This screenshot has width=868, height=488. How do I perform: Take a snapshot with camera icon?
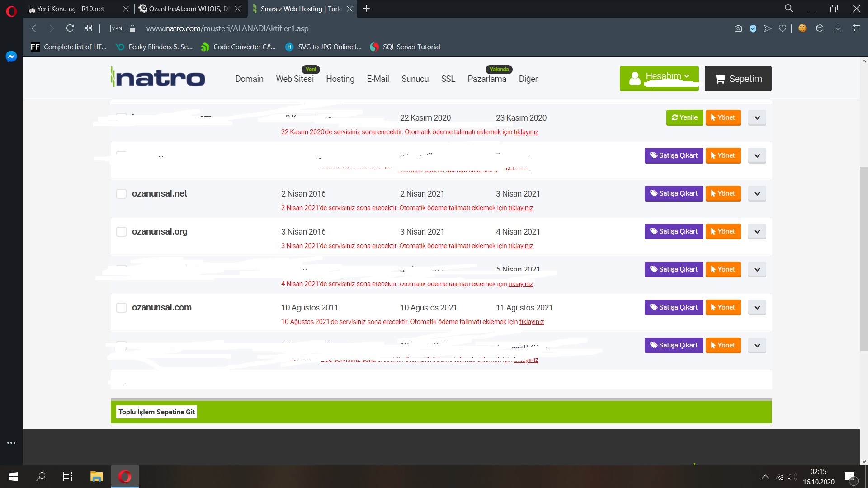[738, 28]
